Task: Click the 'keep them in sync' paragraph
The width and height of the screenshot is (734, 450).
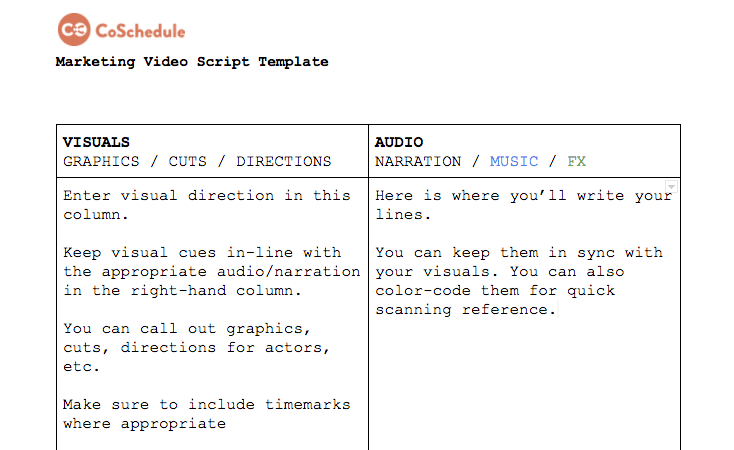Action: 518,253
